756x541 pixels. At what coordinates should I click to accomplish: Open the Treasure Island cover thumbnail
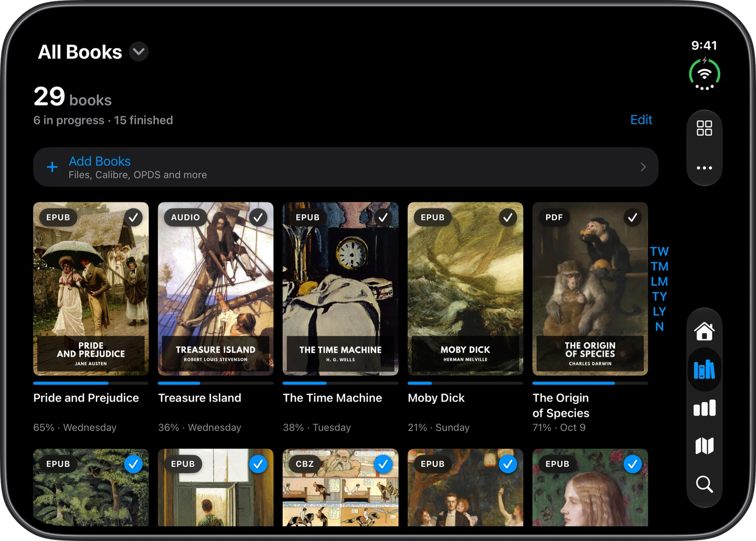215,289
